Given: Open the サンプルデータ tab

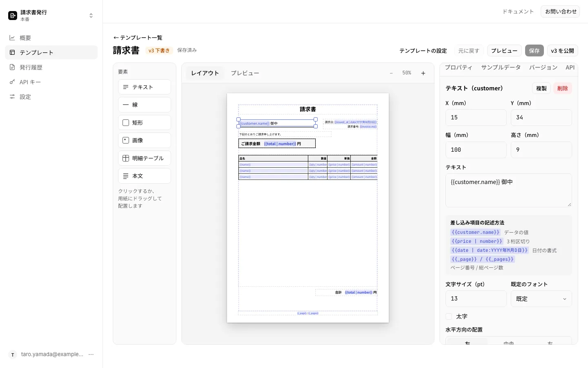Looking at the screenshot, I should tap(501, 67).
